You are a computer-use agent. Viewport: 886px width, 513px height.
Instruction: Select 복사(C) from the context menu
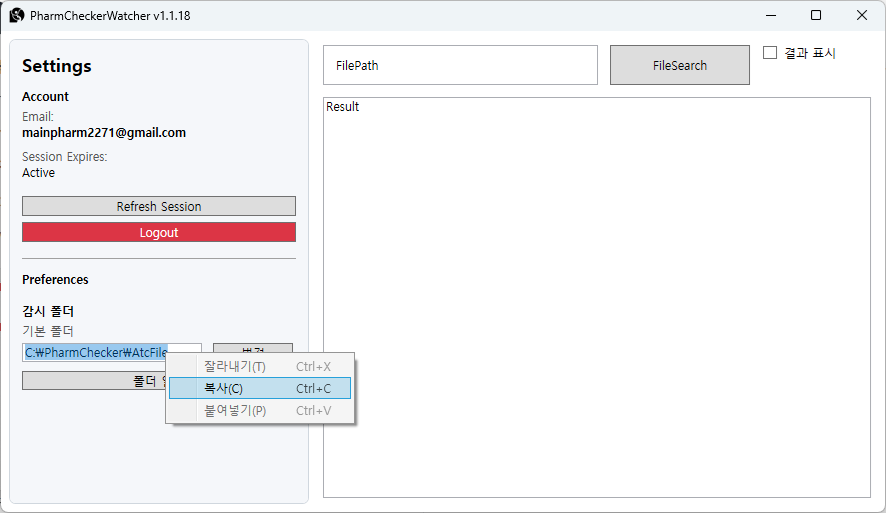point(260,388)
